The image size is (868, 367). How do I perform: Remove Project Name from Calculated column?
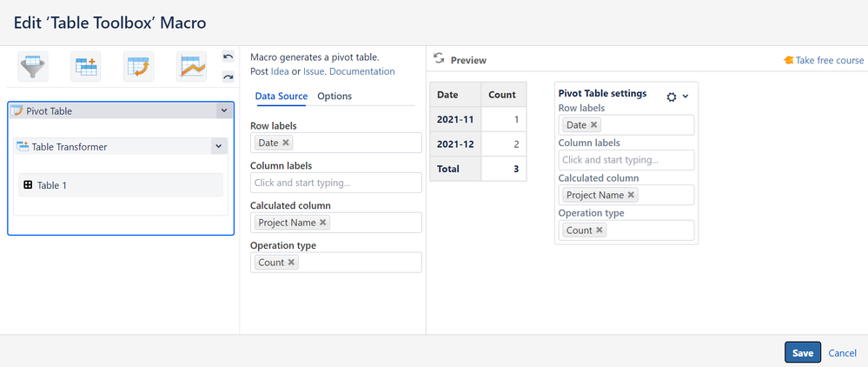[x=323, y=223]
